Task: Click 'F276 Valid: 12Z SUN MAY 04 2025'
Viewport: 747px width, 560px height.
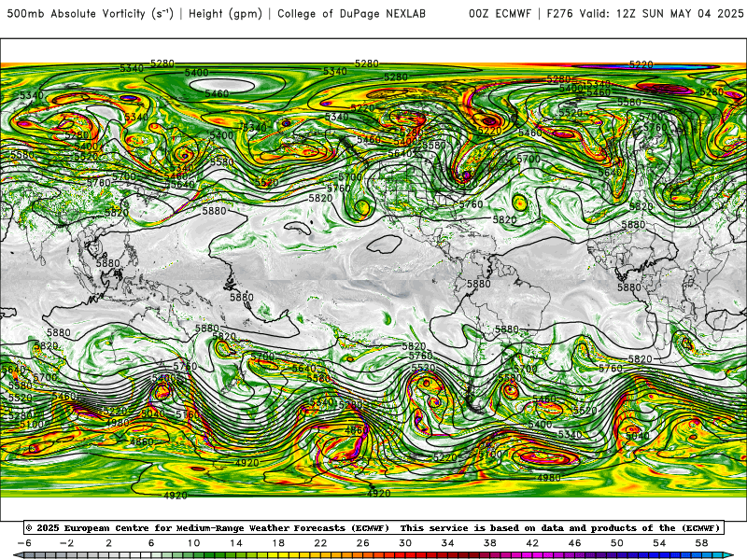Action: click(x=645, y=14)
